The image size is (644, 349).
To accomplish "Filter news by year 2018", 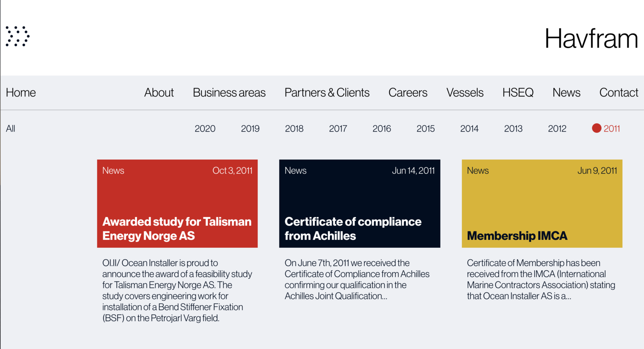I will pos(294,128).
